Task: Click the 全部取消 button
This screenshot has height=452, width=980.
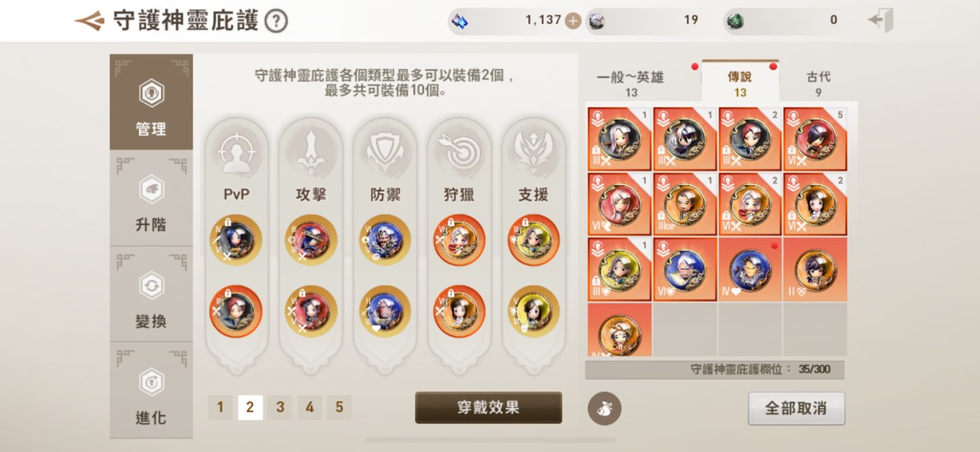Action: pos(796,409)
